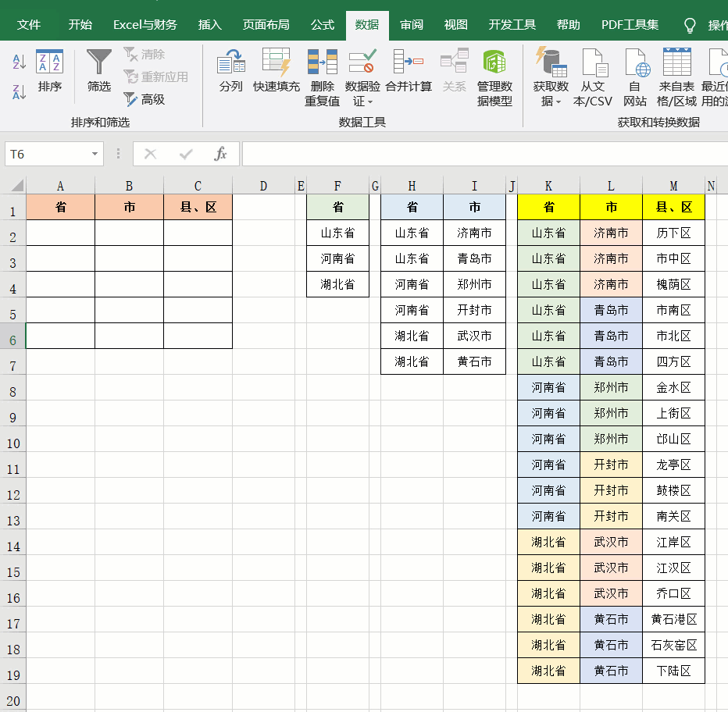Switch to the 视图 view tab

(455, 25)
